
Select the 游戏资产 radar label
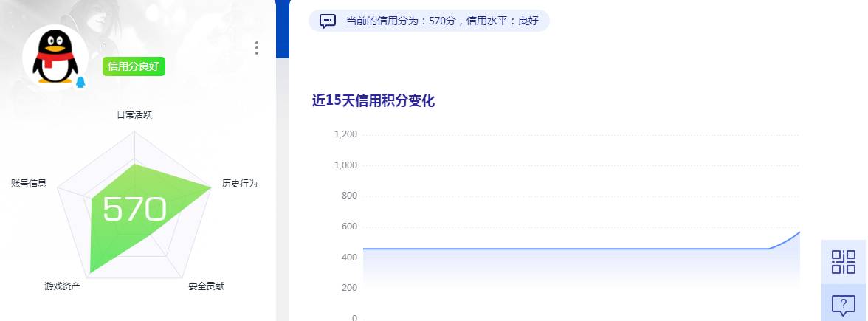tap(63, 286)
